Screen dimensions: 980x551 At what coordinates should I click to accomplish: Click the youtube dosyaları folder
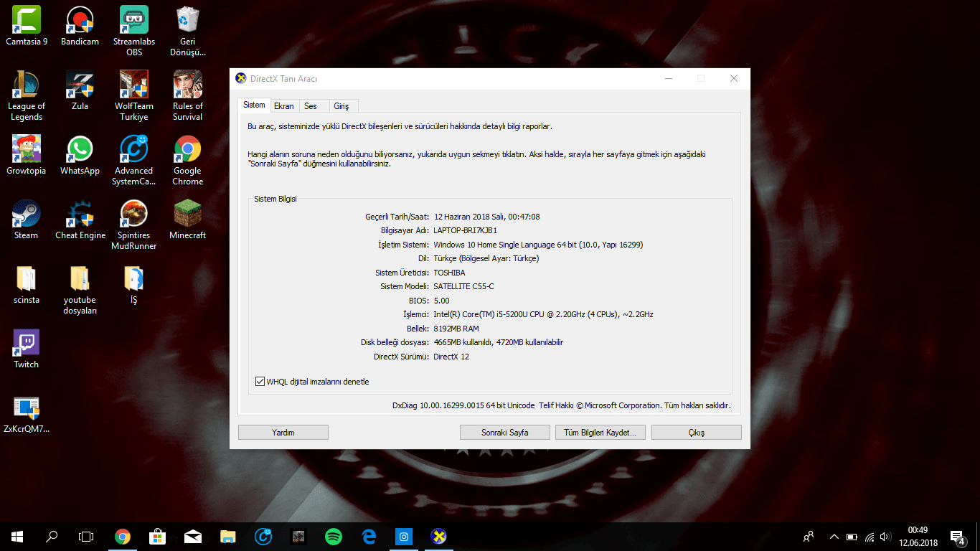[80, 289]
